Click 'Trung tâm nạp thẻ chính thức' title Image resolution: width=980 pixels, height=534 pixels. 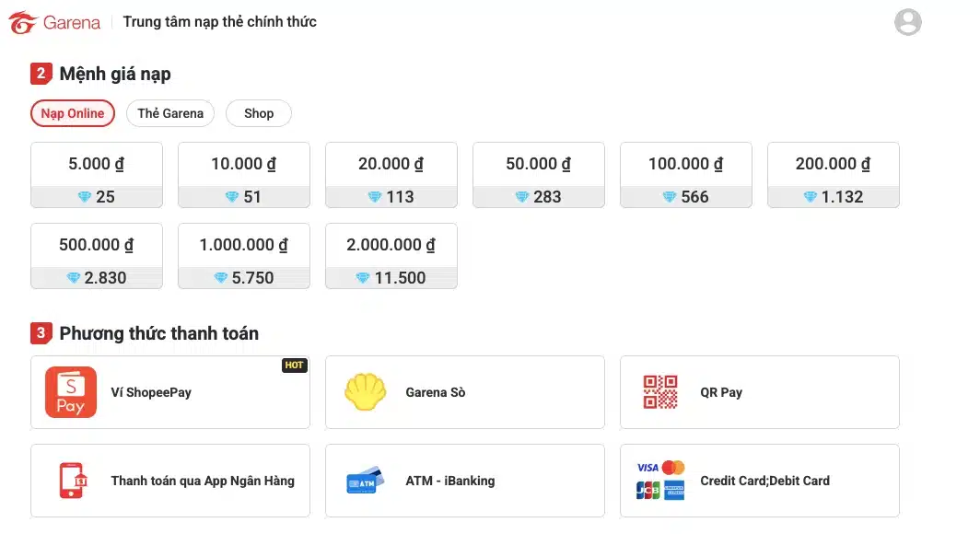click(x=219, y=22)
